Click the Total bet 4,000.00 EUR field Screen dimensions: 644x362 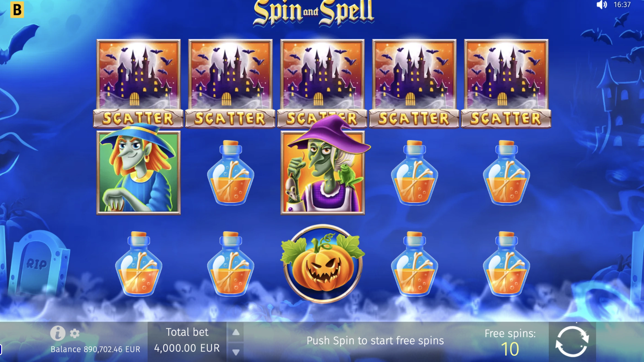point(187,341)
